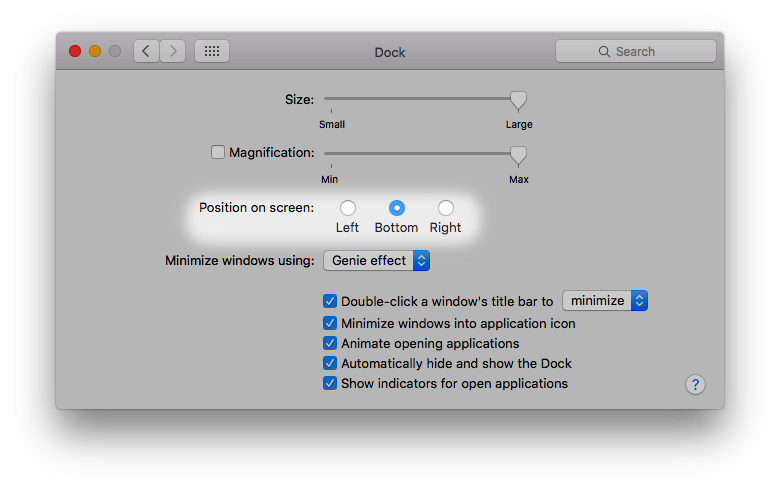Click the Minimize windows using label

pos(240,261)
